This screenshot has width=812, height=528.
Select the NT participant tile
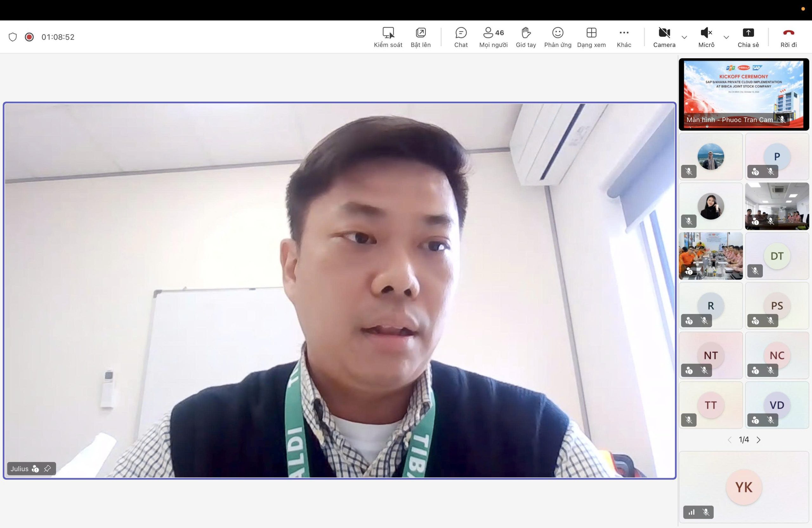pyautogui.click(x=711, y=355)
